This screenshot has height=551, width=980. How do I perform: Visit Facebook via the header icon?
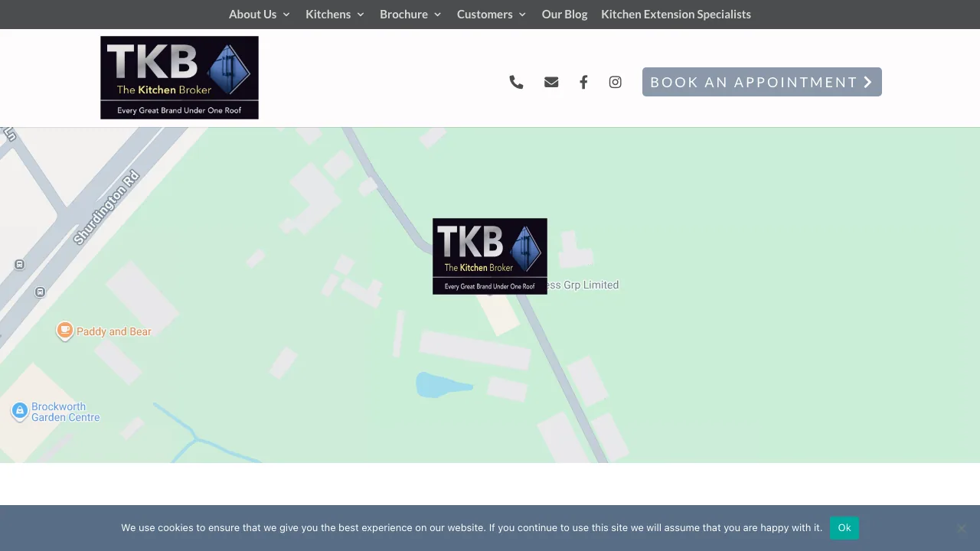[583, 82]
